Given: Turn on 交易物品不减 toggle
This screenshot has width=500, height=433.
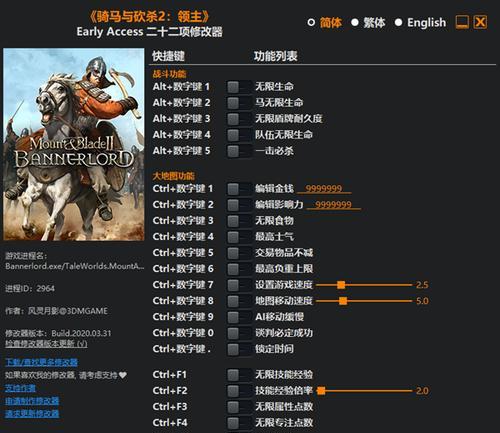Looking at the screenshot, I should 239,253.
